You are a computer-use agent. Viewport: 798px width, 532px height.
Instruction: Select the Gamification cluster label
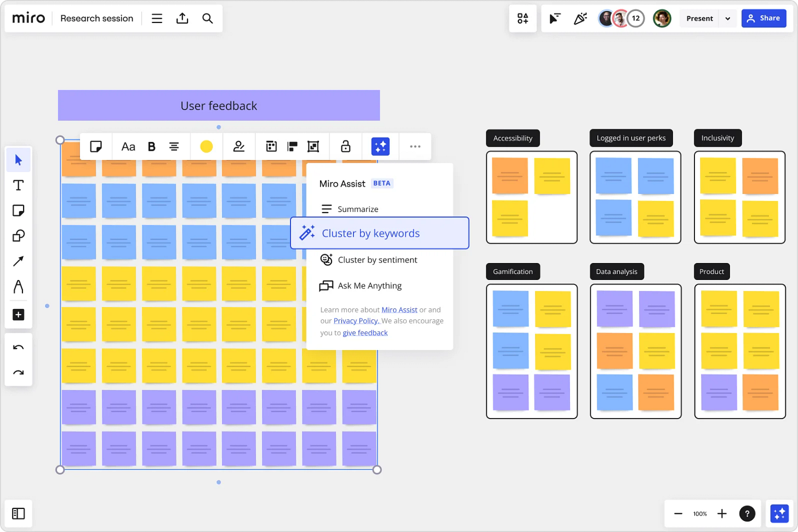coord(513,271)
